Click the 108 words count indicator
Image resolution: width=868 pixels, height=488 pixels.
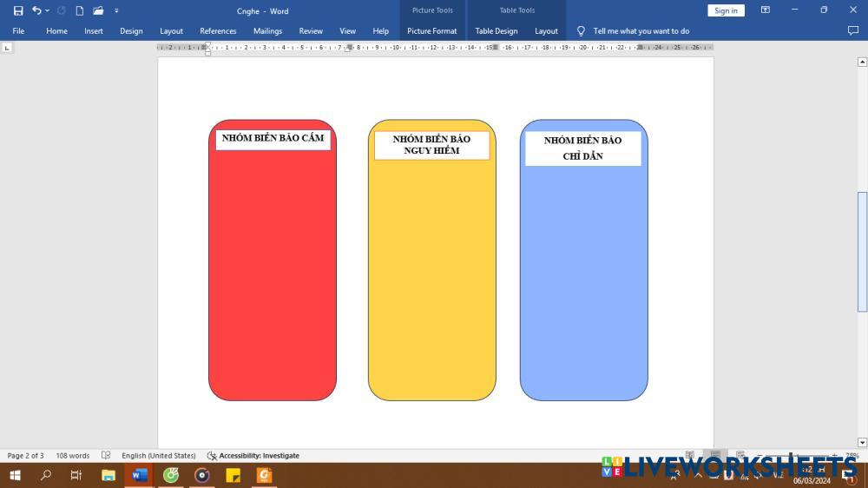coord(73,455)
